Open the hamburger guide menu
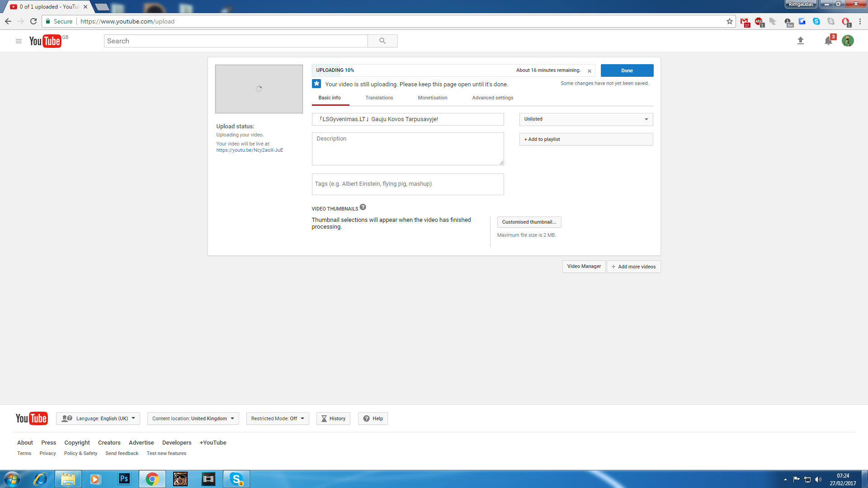This screenshot has height=488, width=868. [19, 41]
